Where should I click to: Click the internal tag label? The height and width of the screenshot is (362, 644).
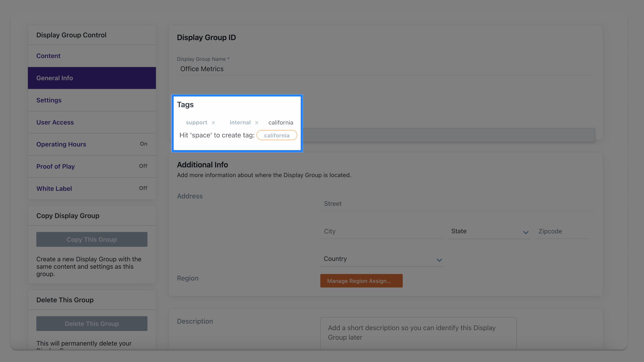click(x=240, y=122)
